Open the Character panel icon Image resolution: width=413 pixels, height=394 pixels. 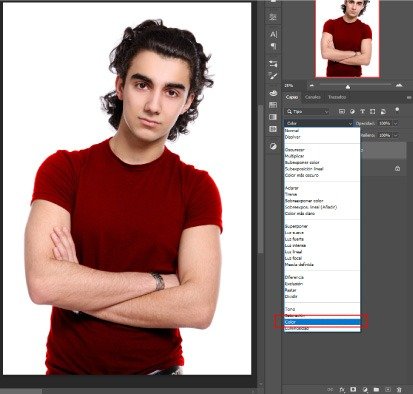273,34
